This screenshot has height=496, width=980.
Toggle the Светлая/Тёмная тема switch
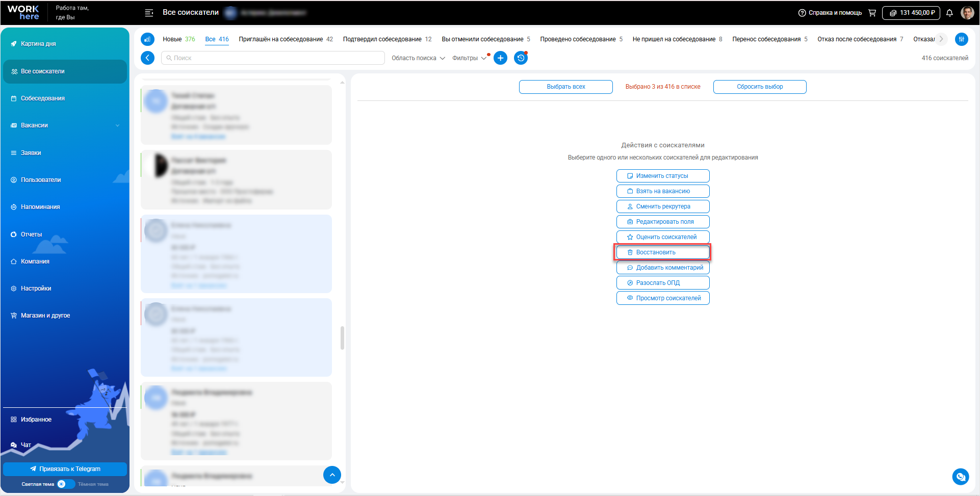click(66, 484)
